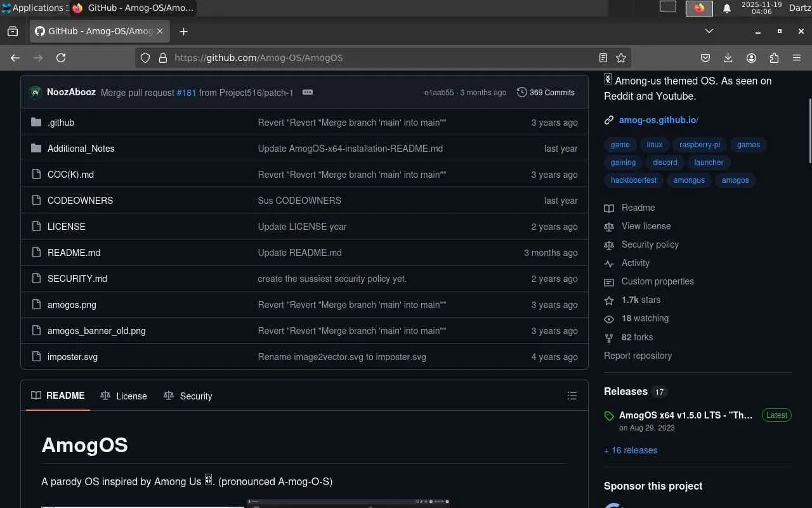Click the clock showing 2025-11-19 04:06
The image size is (812, 508).
[761, 8]
